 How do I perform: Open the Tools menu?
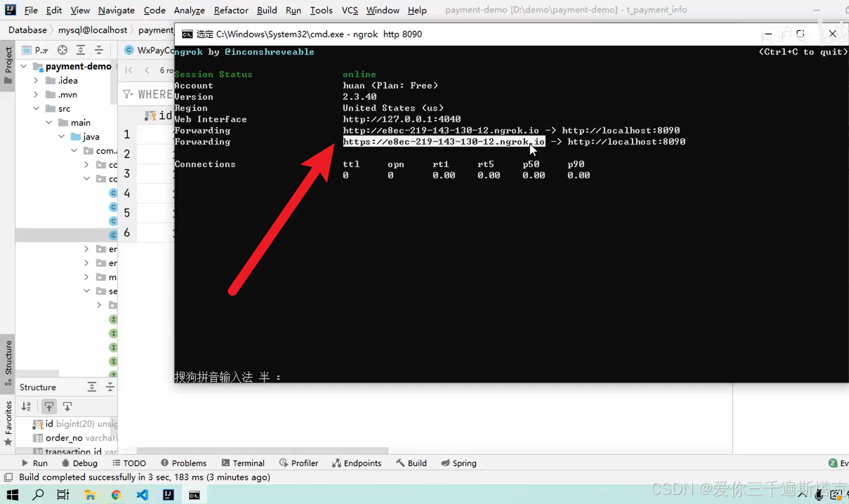coord(321,10)
